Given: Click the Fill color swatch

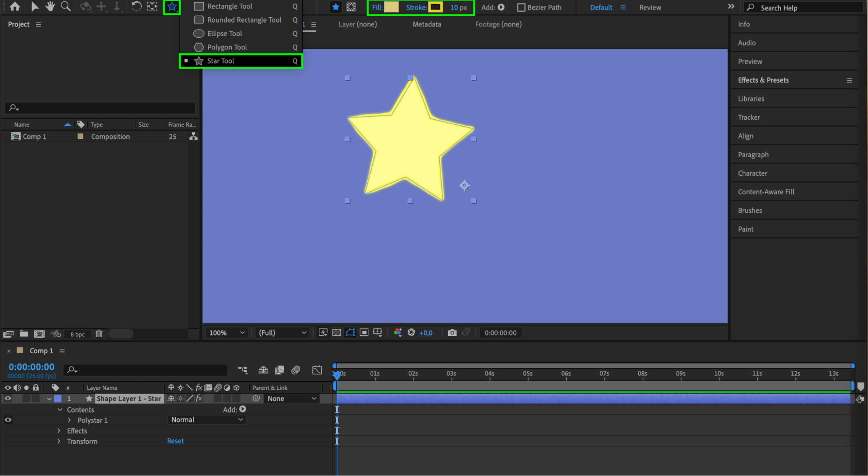Looking at the screenshot, I should click(x=391, y=7).
